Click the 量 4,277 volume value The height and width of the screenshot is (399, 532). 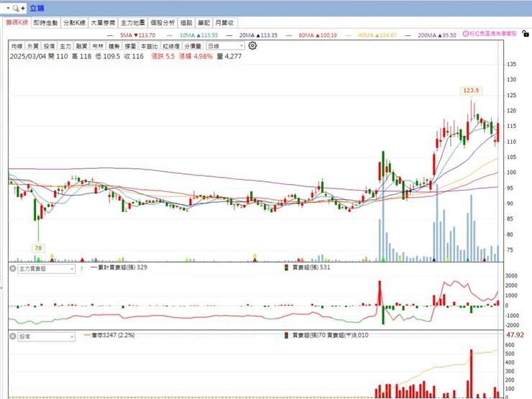click(x=229, y=56)
